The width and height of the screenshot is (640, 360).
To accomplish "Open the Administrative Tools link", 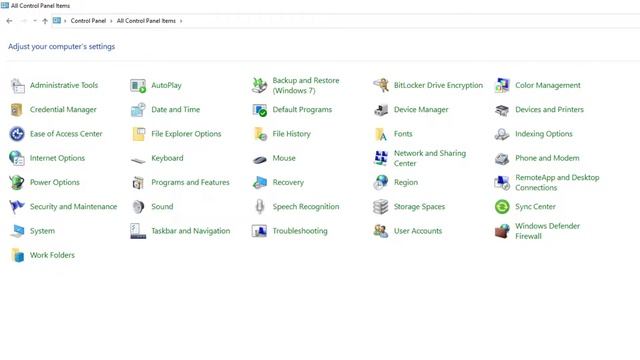I will [64, 85].
